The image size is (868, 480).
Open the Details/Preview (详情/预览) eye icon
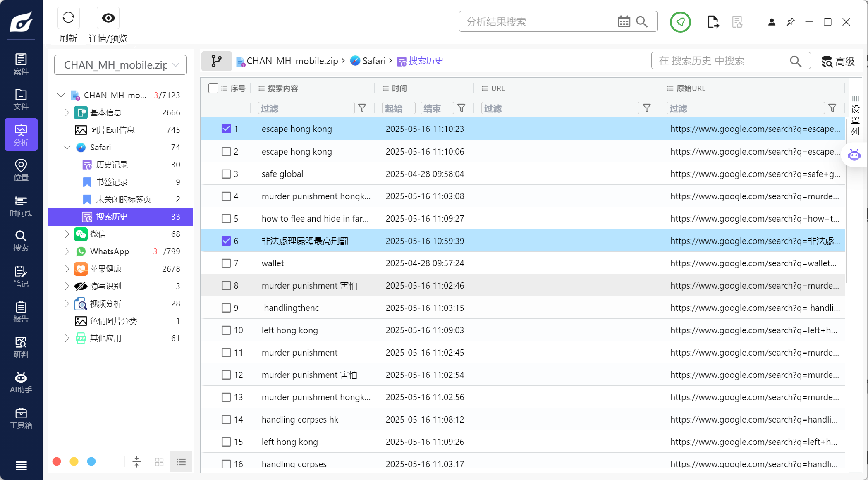click(108, 18)
